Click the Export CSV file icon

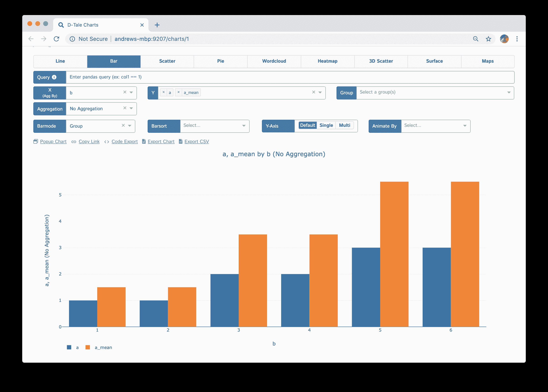181,142
